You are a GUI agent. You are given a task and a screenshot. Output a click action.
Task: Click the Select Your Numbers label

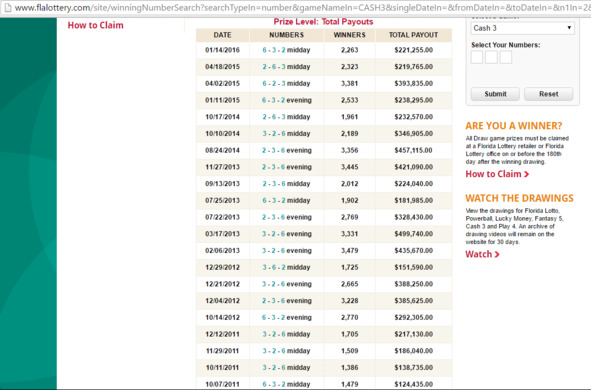[x=505, y=45]
